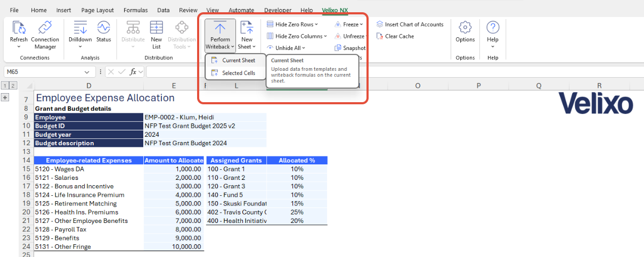Click the New Sheet icon
The image size is (644, 257).
click(247, 28)
